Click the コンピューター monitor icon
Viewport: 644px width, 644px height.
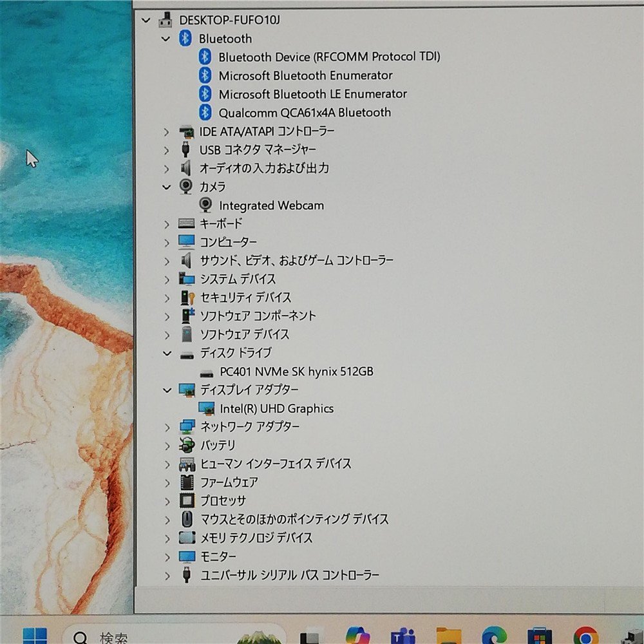(187, 242)
